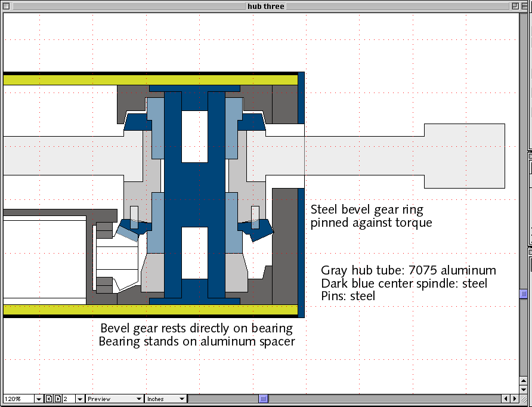The width and height of the screenshot is (532, 407).
Task: Click the 'hub three' window title
Action: tap(265, 6)
